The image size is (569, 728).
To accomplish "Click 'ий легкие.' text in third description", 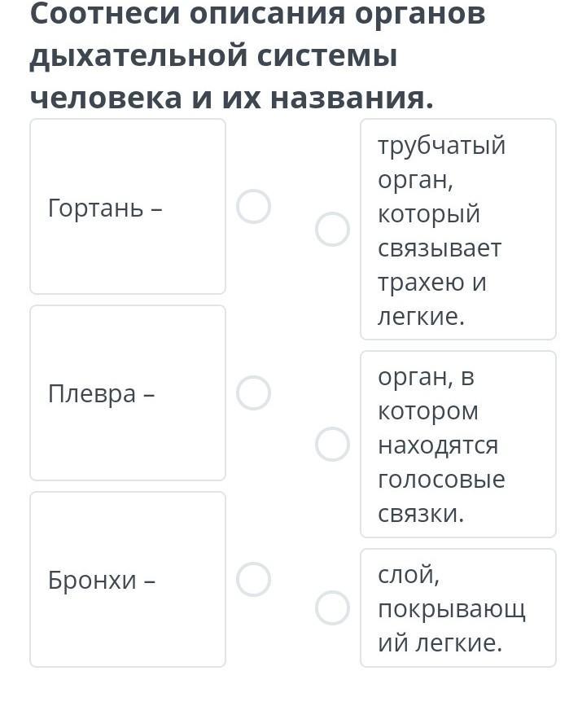I will [440, 643].
